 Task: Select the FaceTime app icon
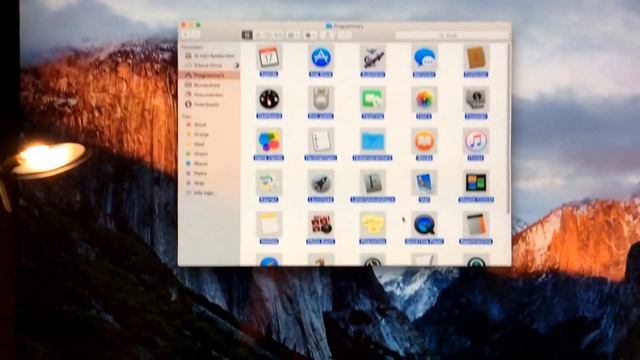(x=373, y=99)
